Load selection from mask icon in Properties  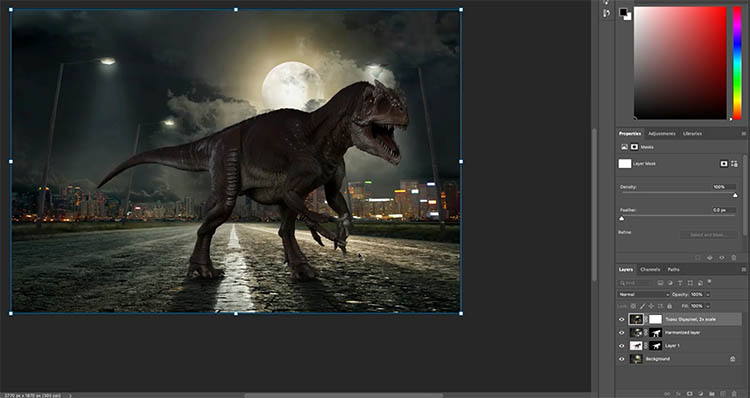click(697, 258)
